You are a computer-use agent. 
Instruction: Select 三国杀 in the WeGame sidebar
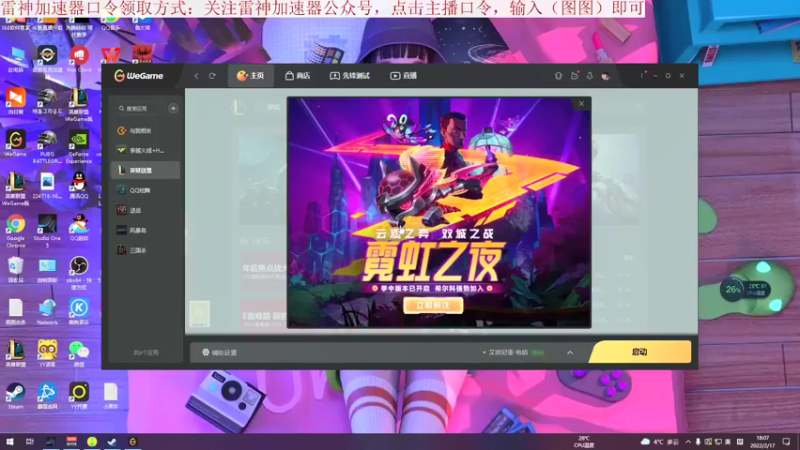pos(145,250)
